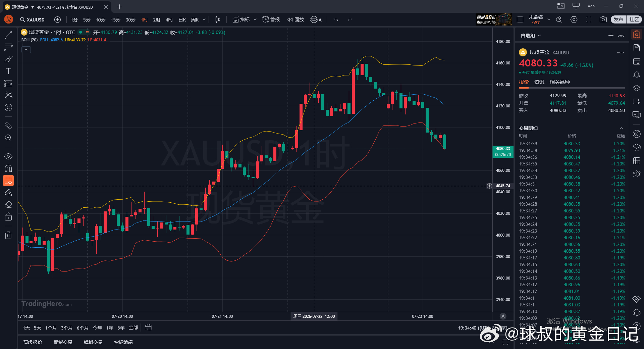Toggle auto scale A button

click(503, 316)
